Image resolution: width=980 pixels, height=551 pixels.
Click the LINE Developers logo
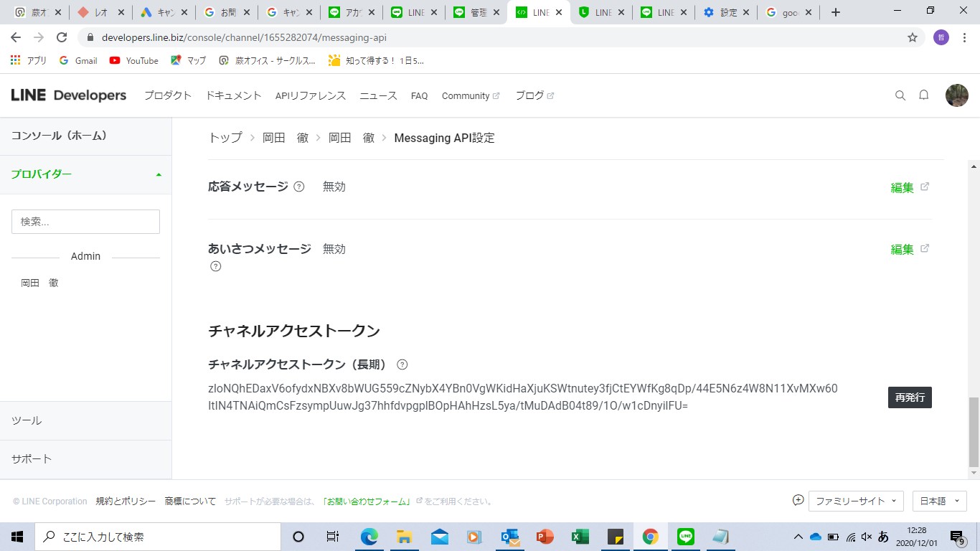[x=69, y=95]
